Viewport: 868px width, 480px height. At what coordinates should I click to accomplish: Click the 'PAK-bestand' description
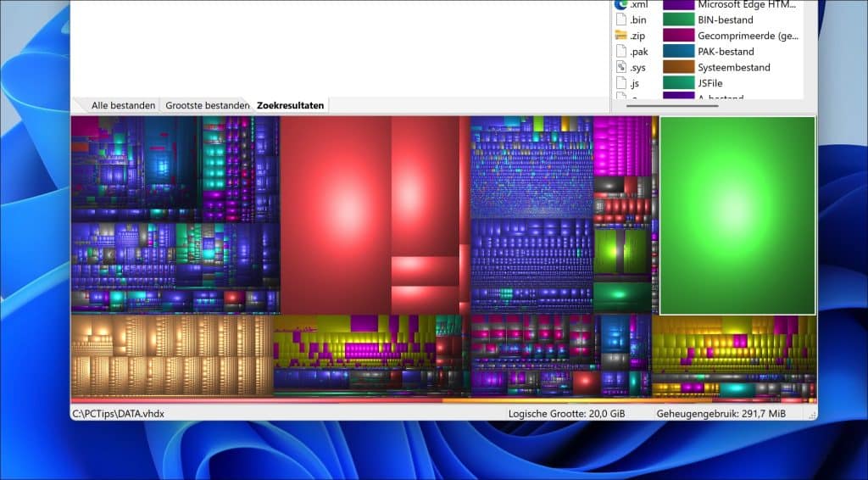(x=726, y=52)
